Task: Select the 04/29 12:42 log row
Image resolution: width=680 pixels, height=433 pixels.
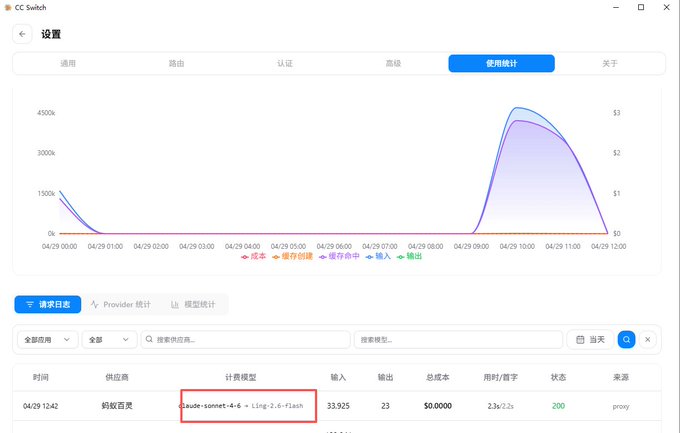Action: click(337, 406)
